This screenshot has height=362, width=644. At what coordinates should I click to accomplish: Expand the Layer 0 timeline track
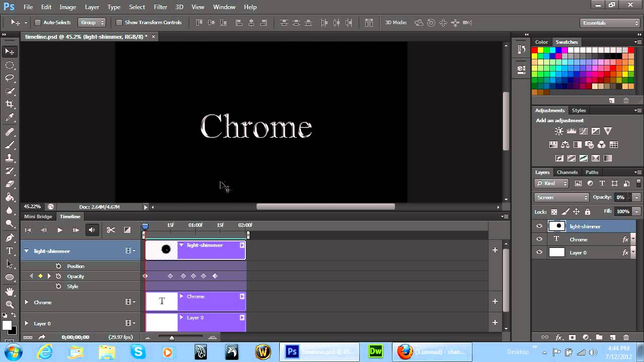pos(26,323)
